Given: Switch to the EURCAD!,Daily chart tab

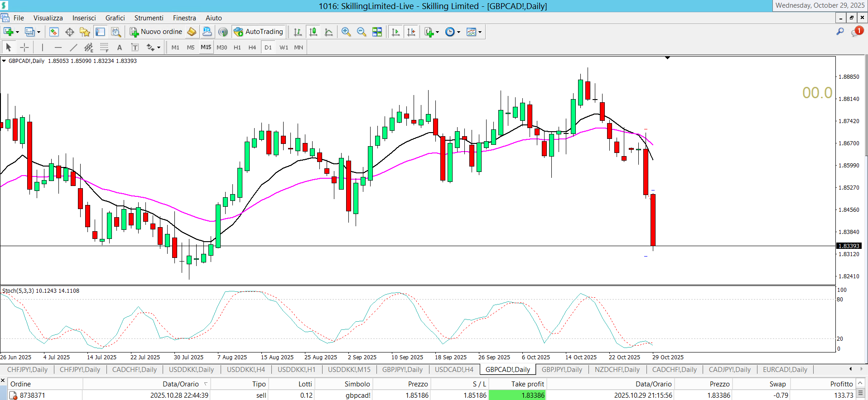Looking at the screenshot, I should click(x=785, y=370).
